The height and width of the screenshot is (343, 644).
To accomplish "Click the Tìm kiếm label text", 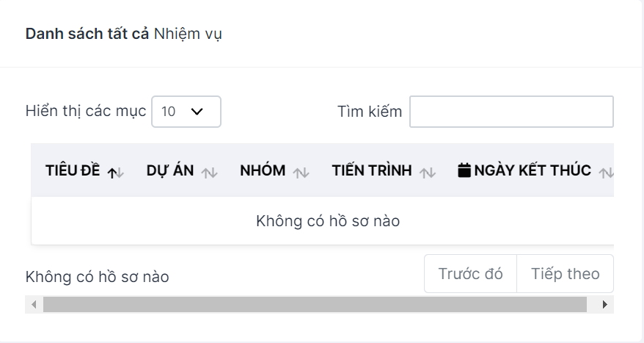I will pos(370,112).
